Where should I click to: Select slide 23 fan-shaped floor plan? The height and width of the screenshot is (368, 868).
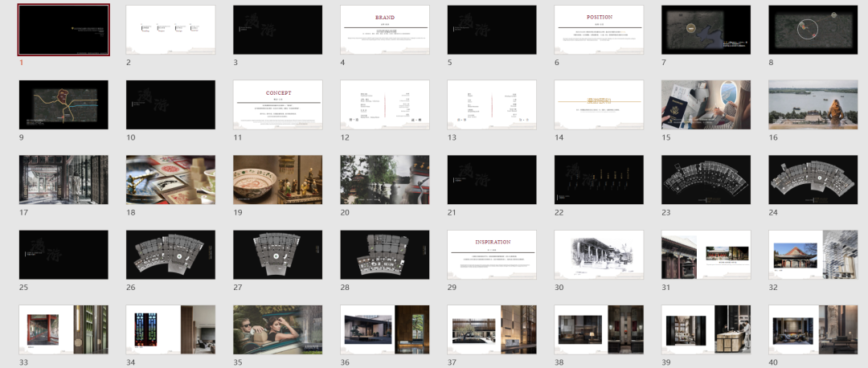(706, 180)
